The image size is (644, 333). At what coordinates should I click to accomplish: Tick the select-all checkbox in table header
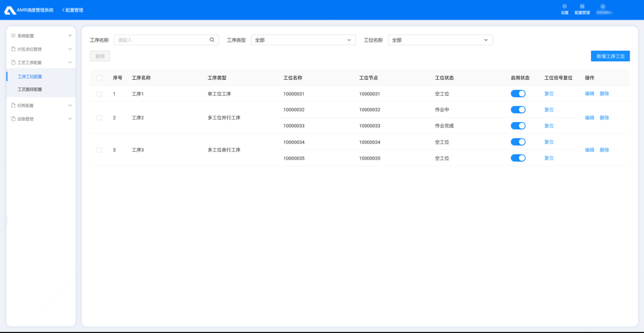tap(99, 78)
